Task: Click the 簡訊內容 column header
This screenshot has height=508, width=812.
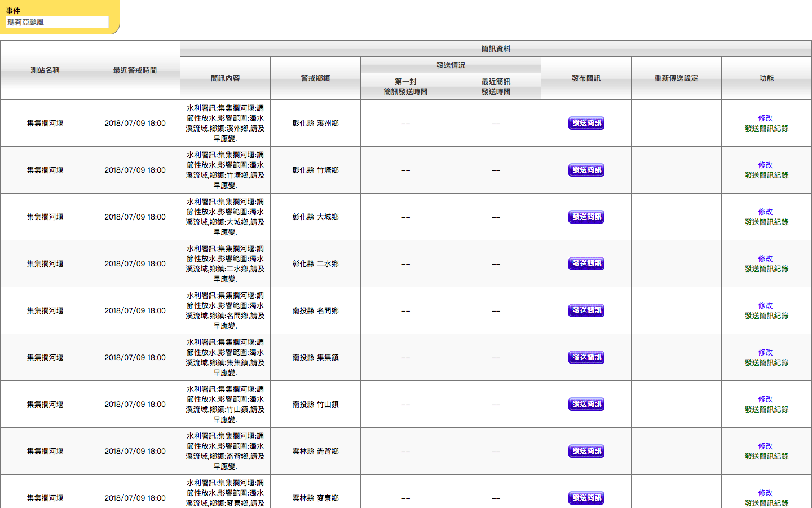Action: 225,78
